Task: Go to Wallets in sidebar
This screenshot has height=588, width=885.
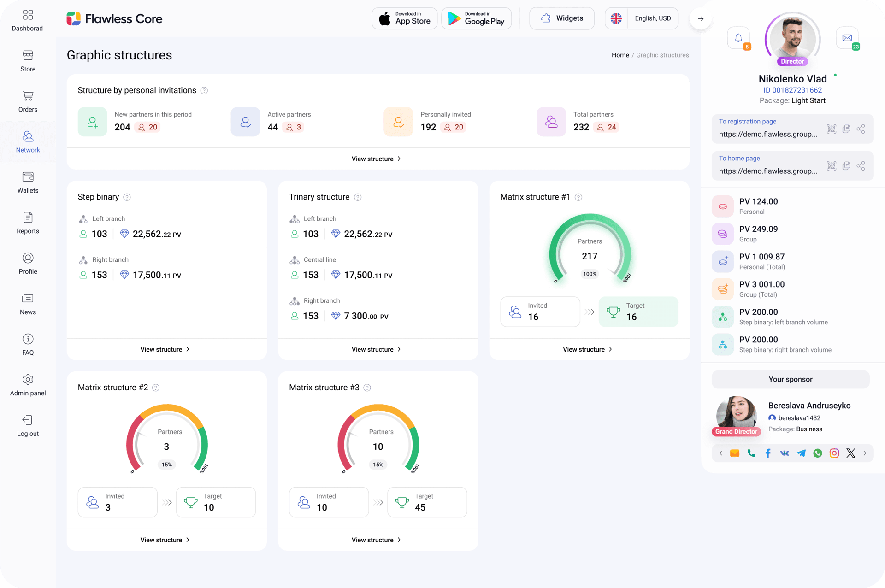Action: [x=28, y=182]
